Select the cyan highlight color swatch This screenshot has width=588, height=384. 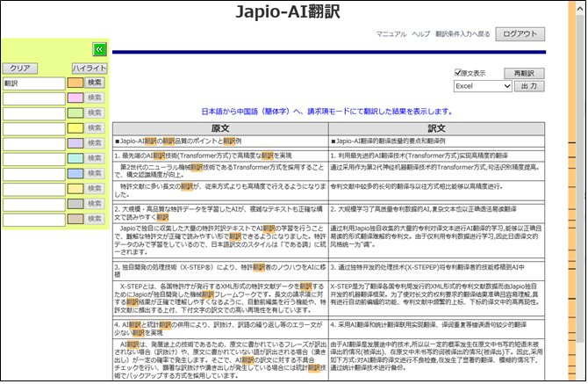click(75, 158)
